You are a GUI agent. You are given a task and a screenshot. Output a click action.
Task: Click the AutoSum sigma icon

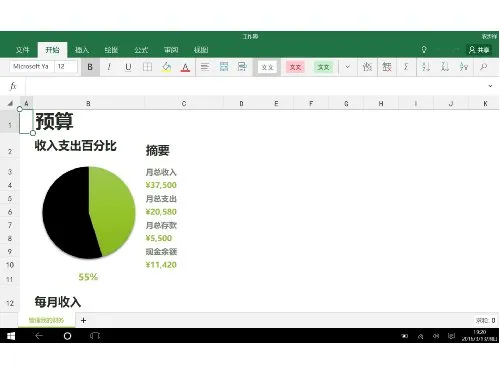(406, 67)
